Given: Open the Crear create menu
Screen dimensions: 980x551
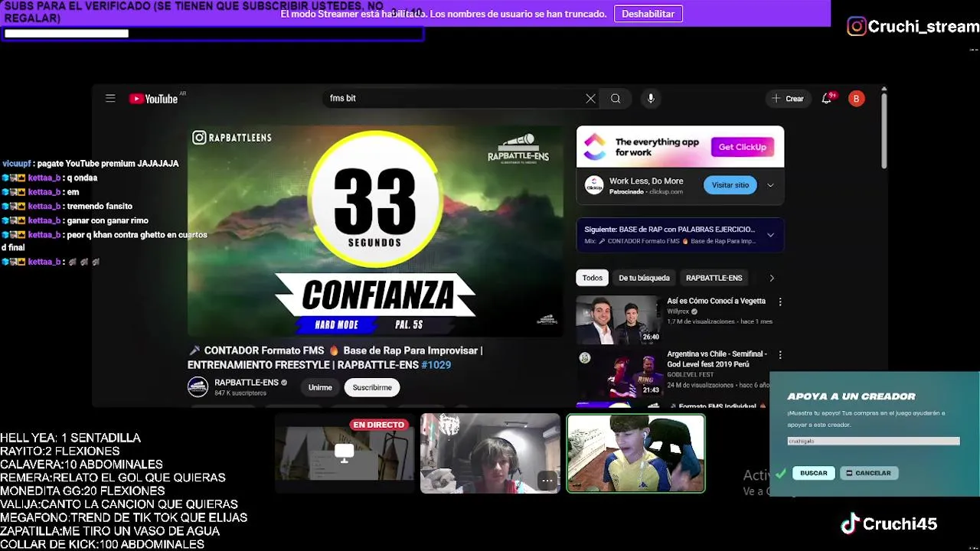Looking at the screenshot, I should point(788,99).
